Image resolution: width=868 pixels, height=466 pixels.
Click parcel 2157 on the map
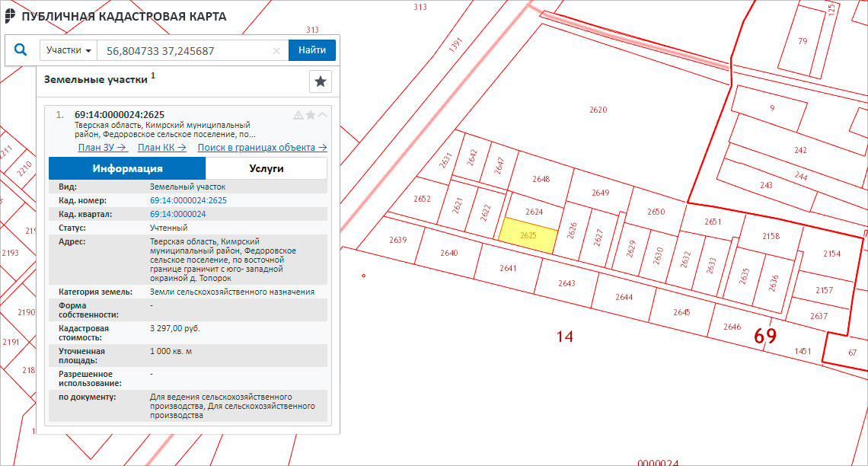[824, 290]
